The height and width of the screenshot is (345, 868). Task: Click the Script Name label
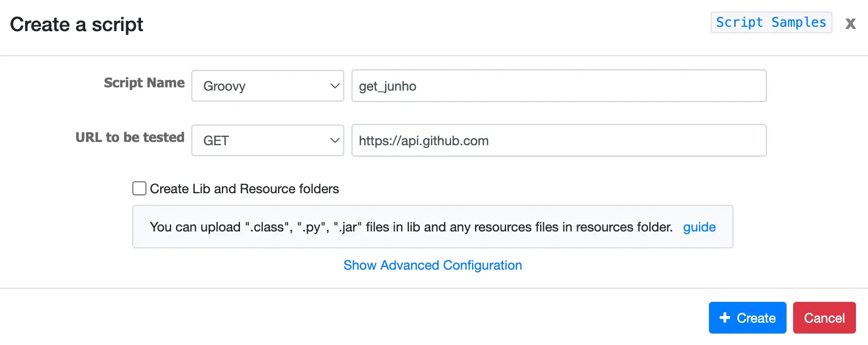(144, 83)
